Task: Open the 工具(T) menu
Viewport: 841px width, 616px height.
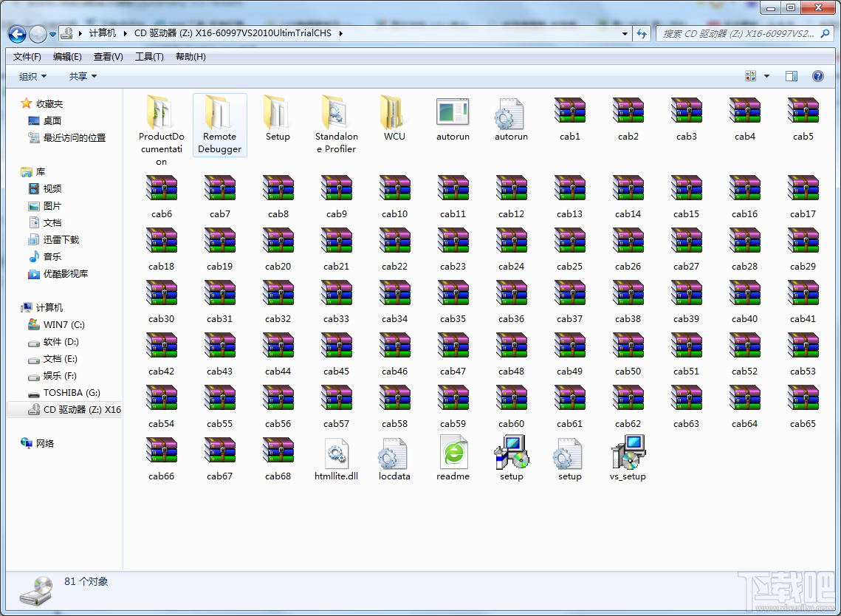Action: tap(149, 57)
